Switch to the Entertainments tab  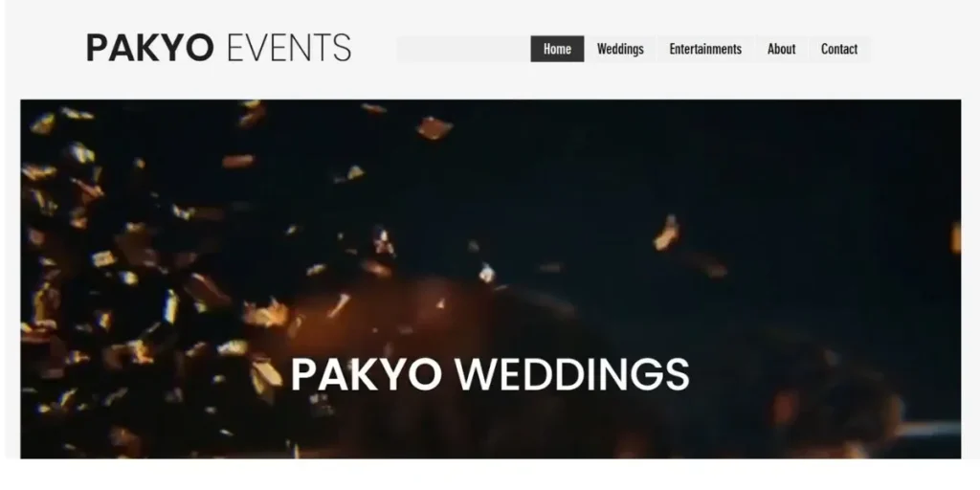pyautogui.click(x=705, y=49)
